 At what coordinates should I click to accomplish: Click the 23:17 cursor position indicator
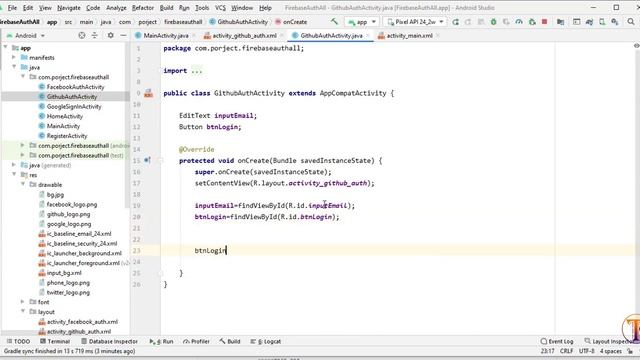coord(547,351)
